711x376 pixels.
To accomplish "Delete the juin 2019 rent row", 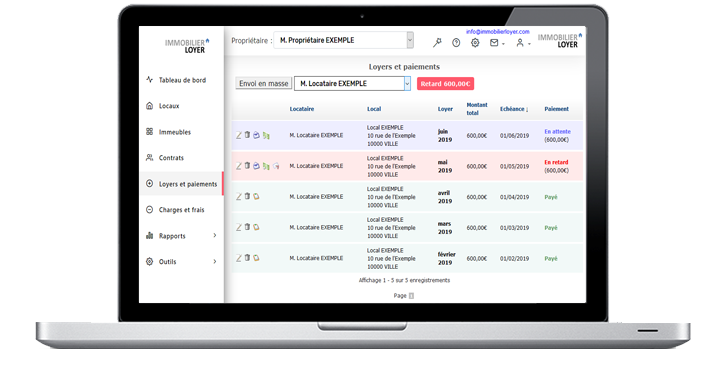I will (x=247, y=135).
